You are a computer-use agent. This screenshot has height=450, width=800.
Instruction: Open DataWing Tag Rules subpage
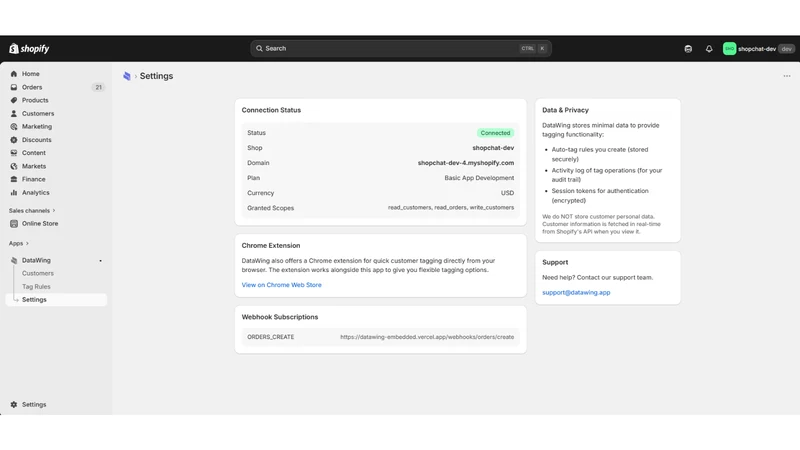point(36,287)
